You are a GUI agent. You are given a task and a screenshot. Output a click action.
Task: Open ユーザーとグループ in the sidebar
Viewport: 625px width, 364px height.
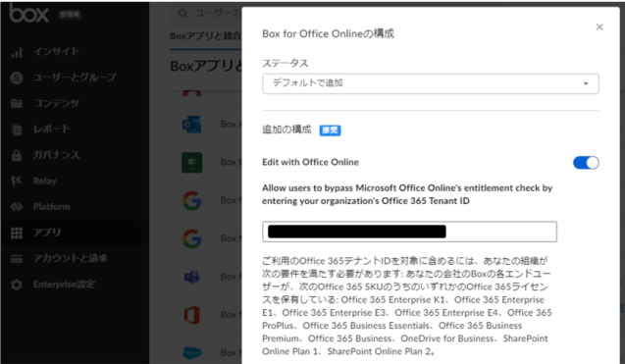coord(75,77)
